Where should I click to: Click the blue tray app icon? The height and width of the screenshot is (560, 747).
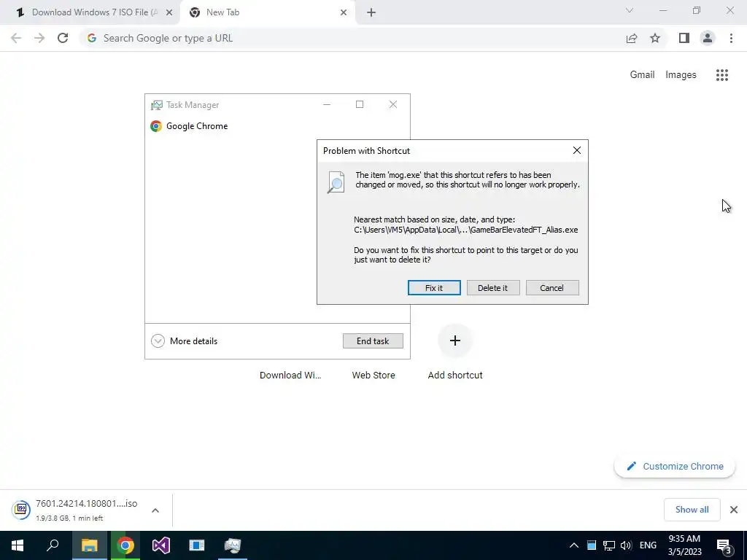(591, 545)
